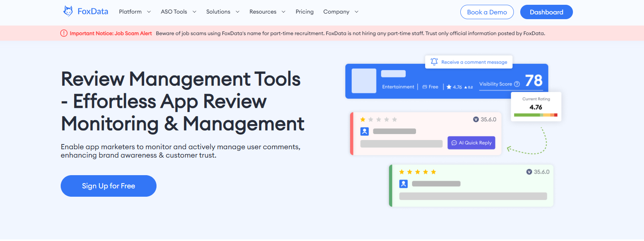Open the Resources navigation menu
This screenshot has height=241, width=644.
(267, 12)
